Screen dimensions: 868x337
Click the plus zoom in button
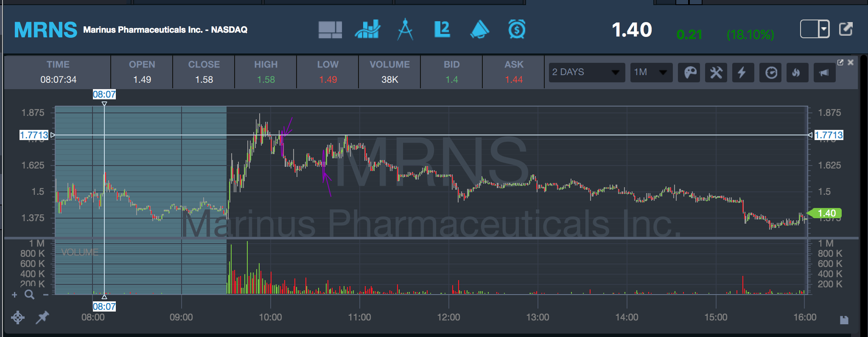pyautogui.click(x=14, y=295)
